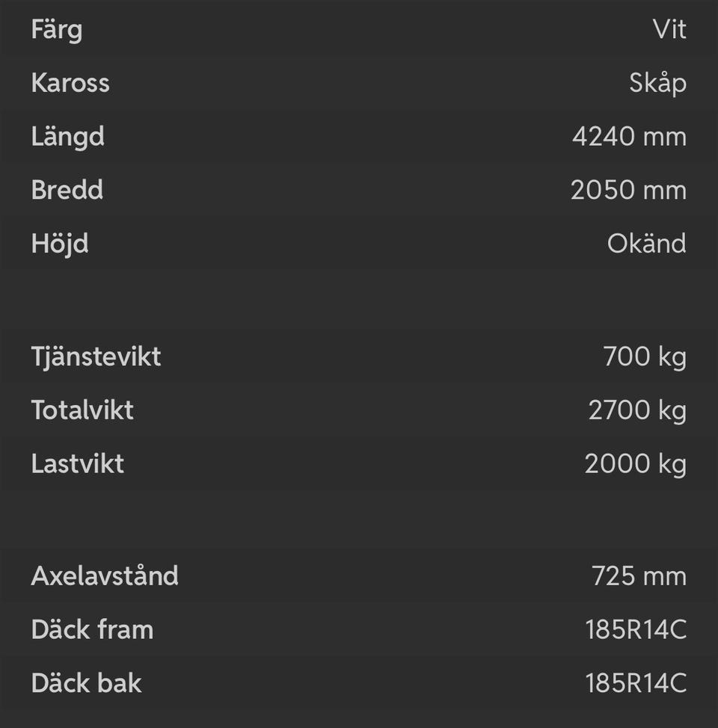Image resolution: width=718 pixels, height=728 pixels.
Task: Select the Vit color value
Action: pos(669,30)
